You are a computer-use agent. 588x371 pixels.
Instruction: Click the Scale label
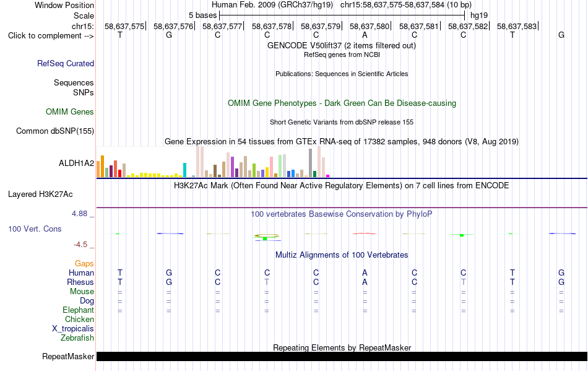84,15
